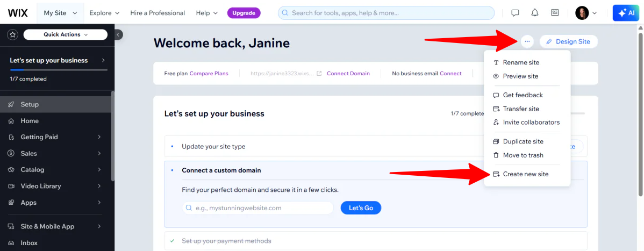Image resolution: width=644 pixels, height=251 pixels.
Task: Select Preview site menu option
Action: tap(520, 76)
